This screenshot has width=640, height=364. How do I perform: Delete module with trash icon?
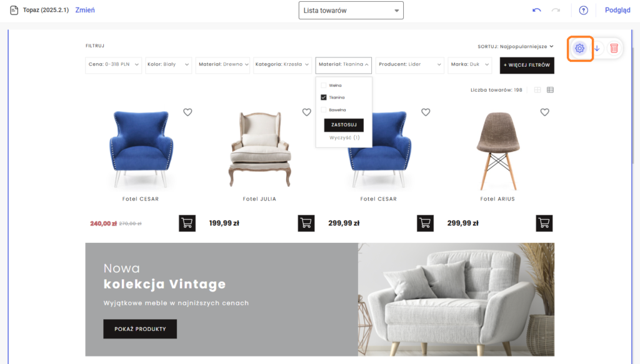point(614,49)
